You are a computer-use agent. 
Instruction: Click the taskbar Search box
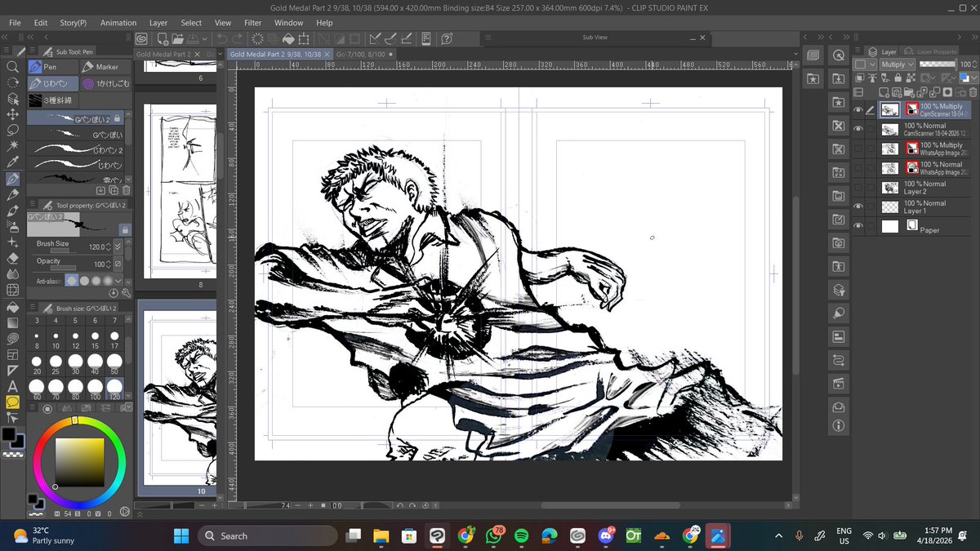click(268, 535)
